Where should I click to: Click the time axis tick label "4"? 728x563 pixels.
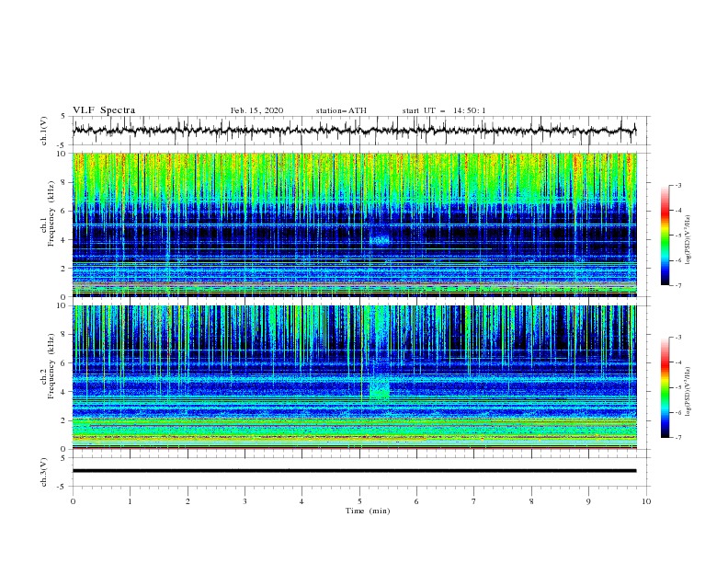pyautogui.click(x=301, y=501)
